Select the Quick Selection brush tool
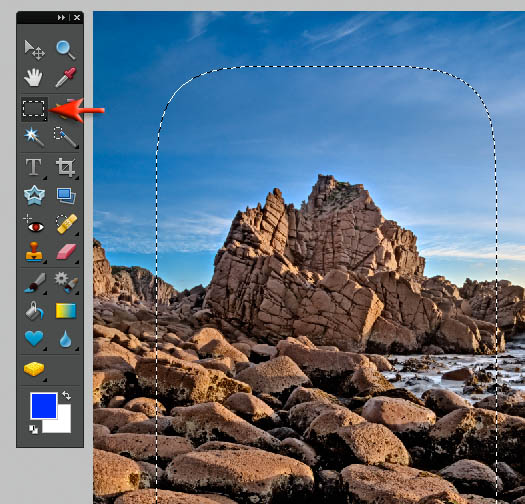The height and width of the screenshot is (504, 525). pyautogui.click(x=65, y=137)
